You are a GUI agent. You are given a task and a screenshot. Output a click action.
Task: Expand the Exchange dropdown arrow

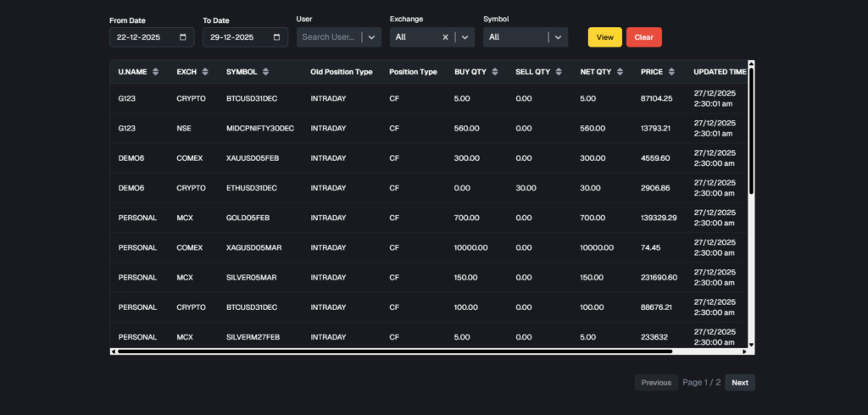click(x=465, y=37)
